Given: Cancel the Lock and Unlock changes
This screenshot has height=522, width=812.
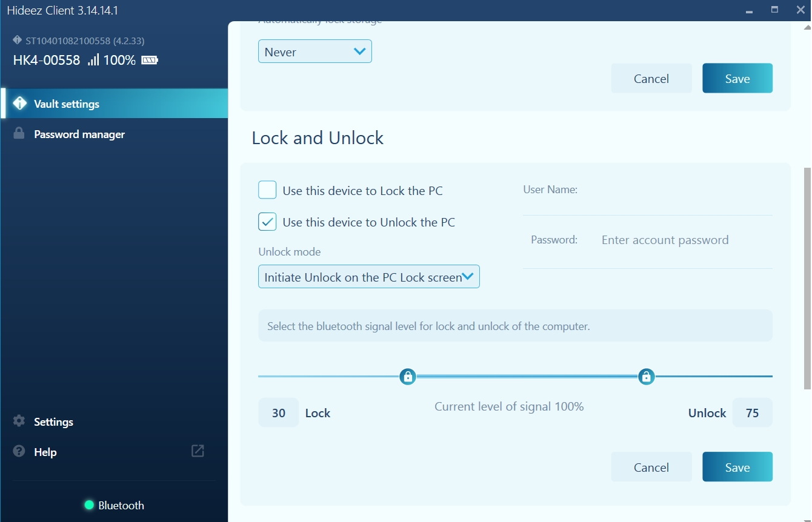Looking at the screenshot, I should tap(651, 467).
